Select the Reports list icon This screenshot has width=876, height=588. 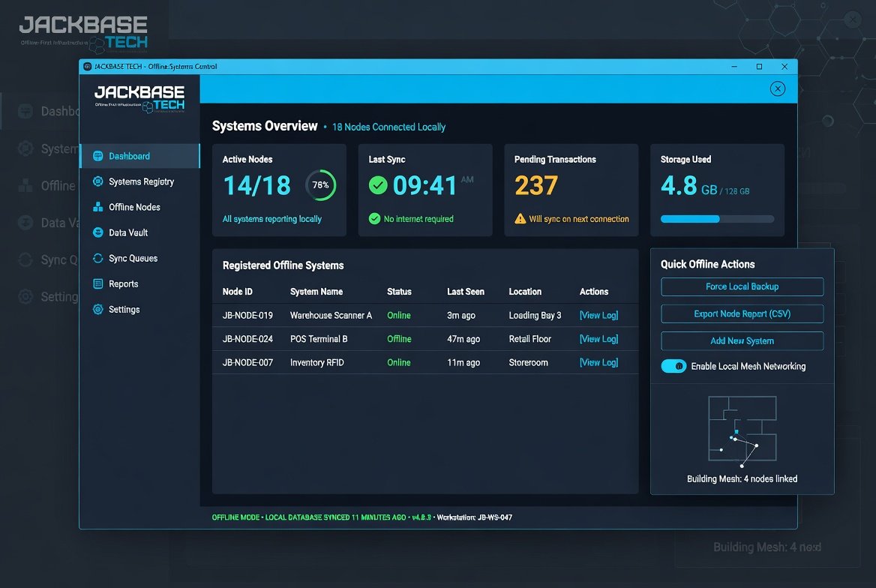[x=97, y=284]
